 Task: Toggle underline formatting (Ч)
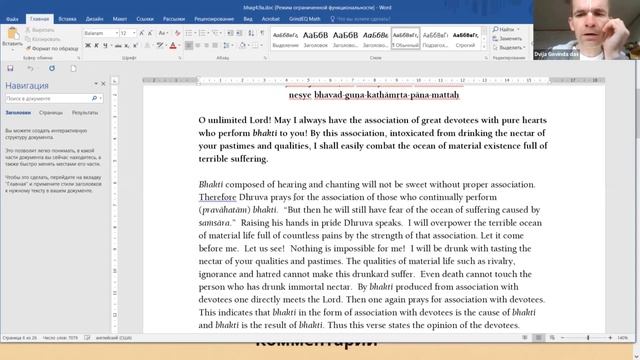pyautogui.click(x=105, y=45)
